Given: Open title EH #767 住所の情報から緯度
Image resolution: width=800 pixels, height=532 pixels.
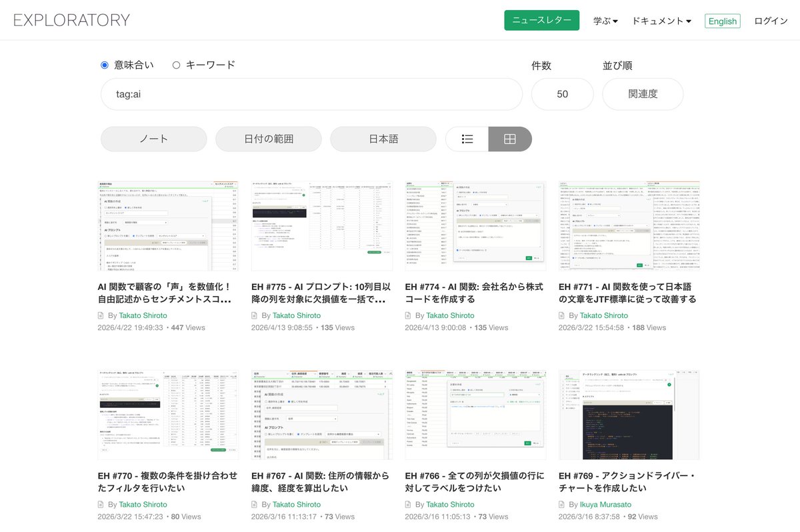Looking at the screenshot, I should tap(321, 481).
